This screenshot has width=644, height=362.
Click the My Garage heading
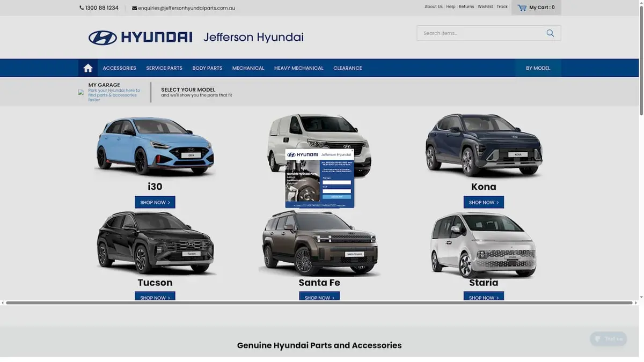pos(104,85)
